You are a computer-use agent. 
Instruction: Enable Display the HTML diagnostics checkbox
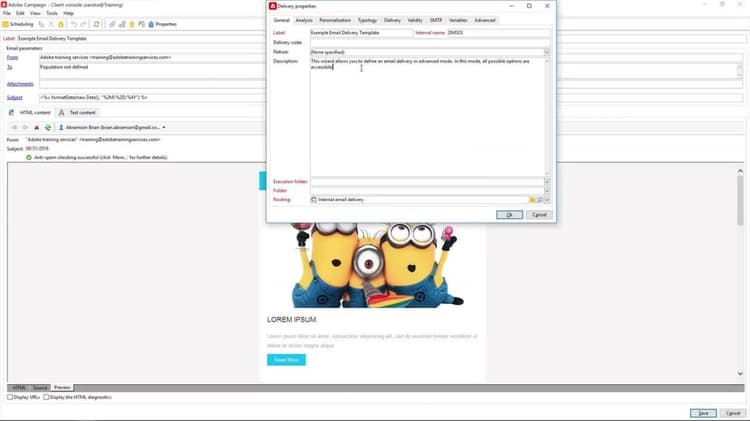click(x=46, y=397)
